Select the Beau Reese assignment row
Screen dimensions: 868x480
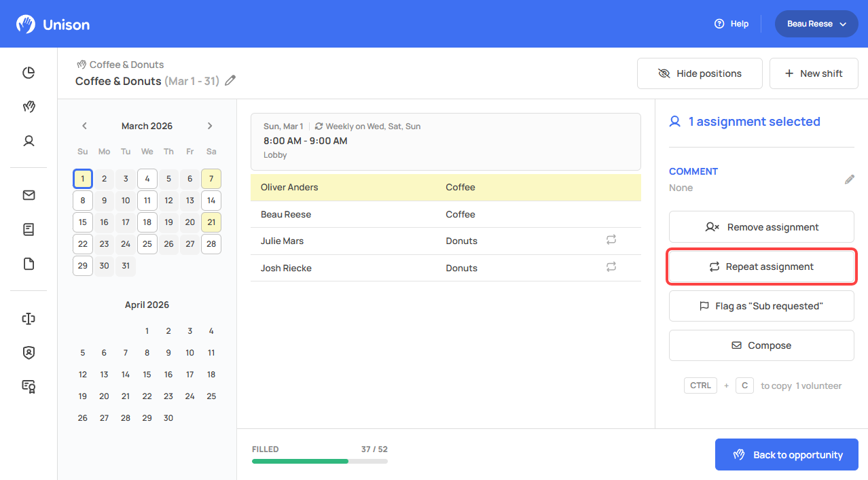tap(446, 214)
